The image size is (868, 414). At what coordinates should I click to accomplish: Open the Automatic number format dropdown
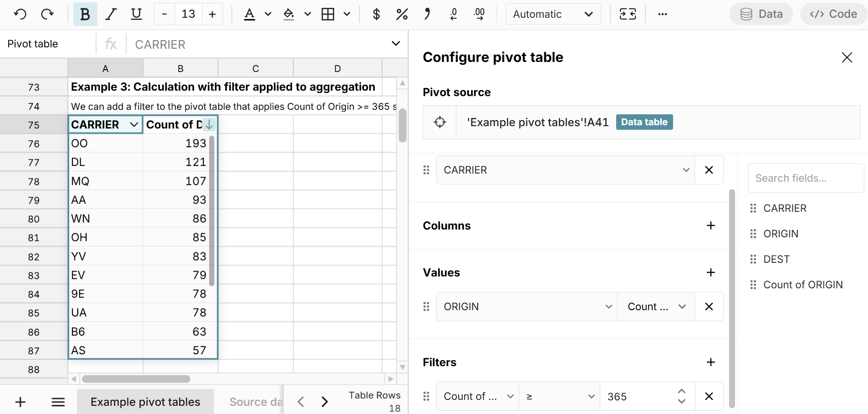(552, 14)
